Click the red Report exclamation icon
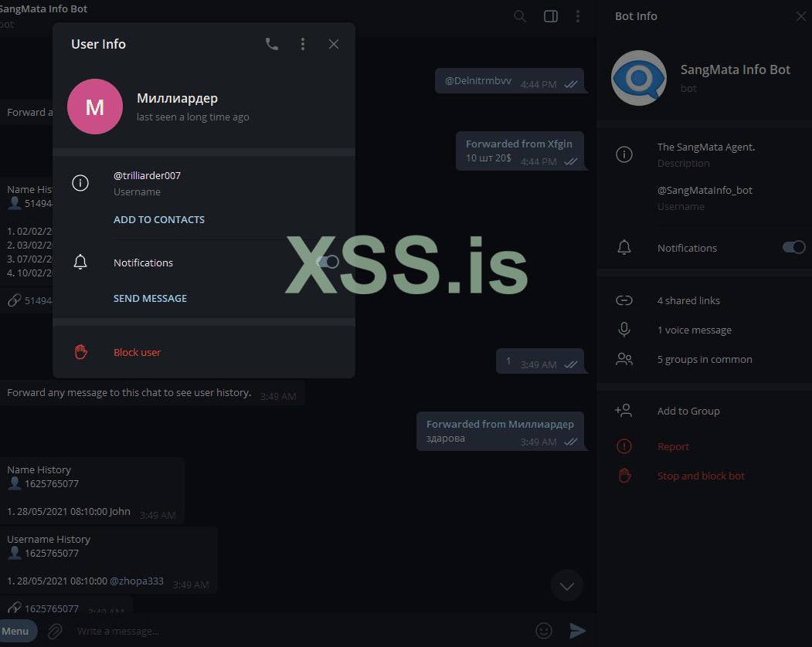Image resolution: width=812 pixels, height=647 pixels. (x=624, y=445)
